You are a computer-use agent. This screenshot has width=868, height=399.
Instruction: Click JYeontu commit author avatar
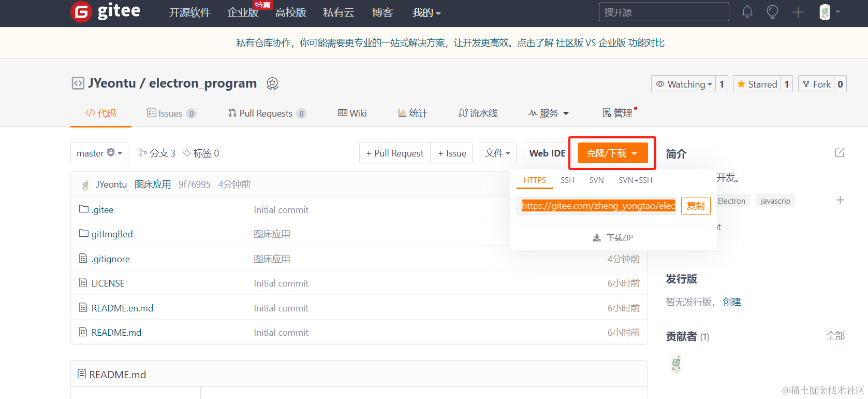pos(85,184)
